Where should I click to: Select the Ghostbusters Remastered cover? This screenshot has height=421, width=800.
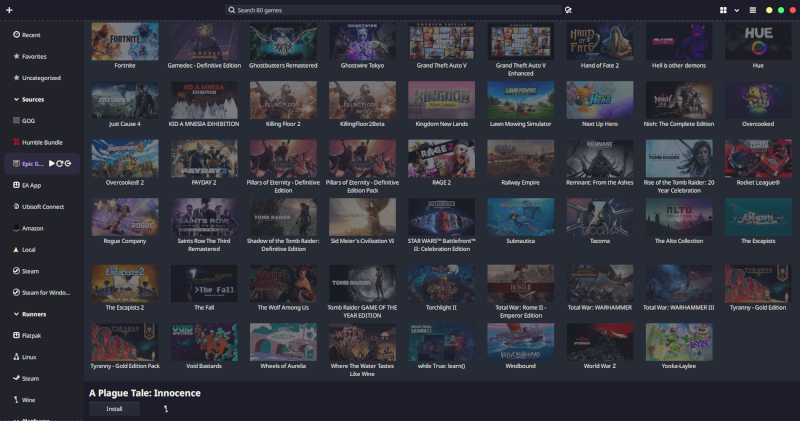[283, 41]
